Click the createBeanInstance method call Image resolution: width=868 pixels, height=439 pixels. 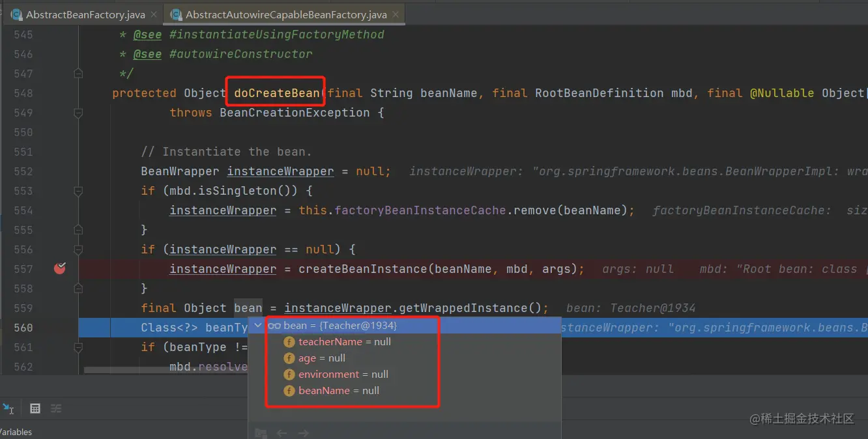pyautogui.click(x=362, y=269)
